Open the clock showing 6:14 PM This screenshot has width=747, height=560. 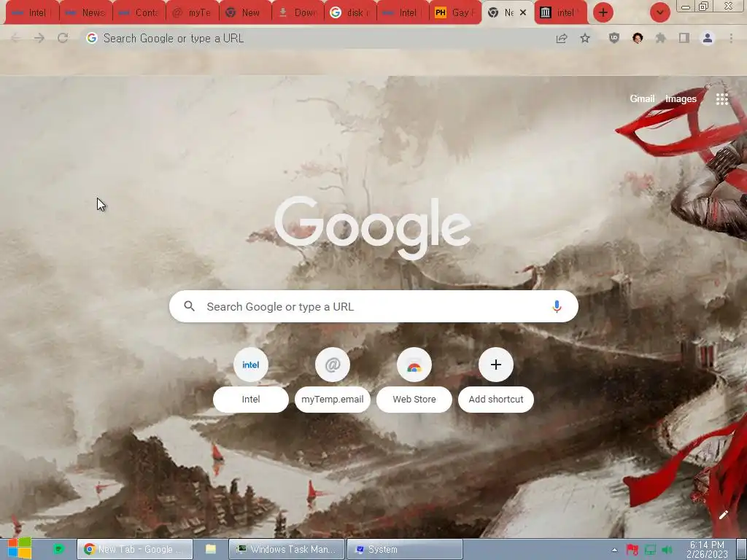click(707, 550)
